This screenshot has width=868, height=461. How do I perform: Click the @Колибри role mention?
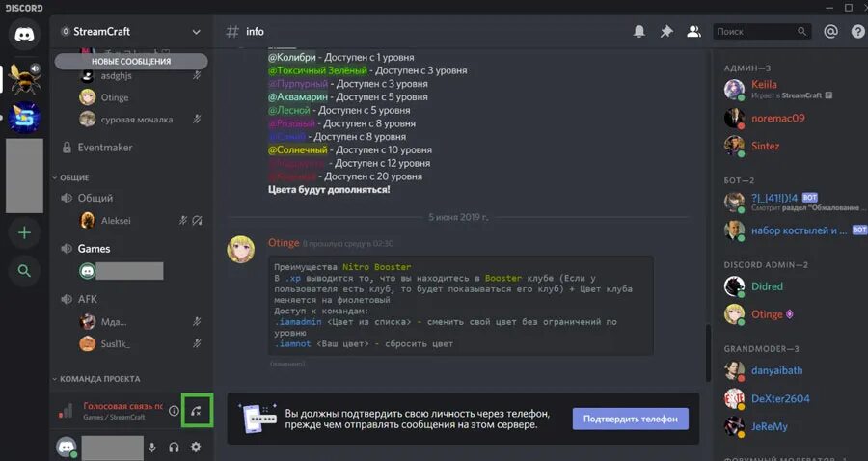tap(291, 57)
